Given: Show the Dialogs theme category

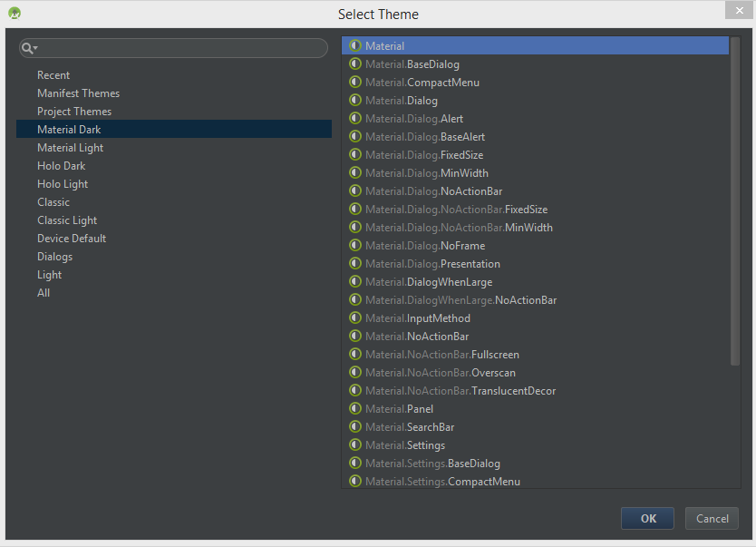Looking at the screenshot, I should (55, 257).
